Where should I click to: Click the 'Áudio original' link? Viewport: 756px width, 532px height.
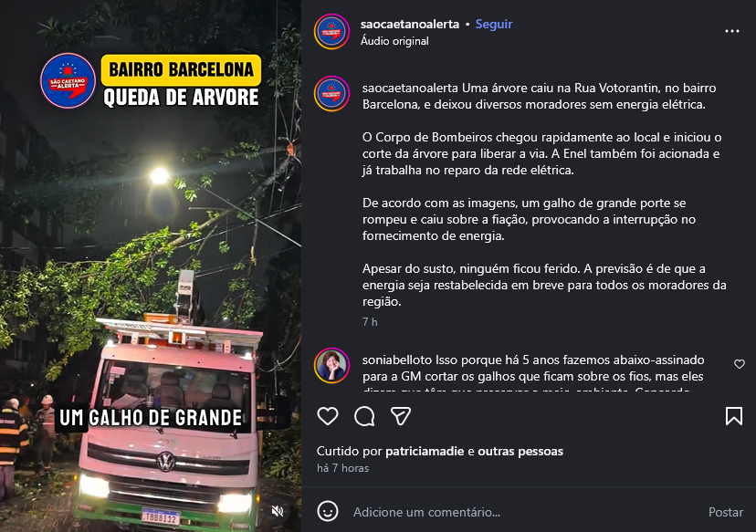point(394,41)
